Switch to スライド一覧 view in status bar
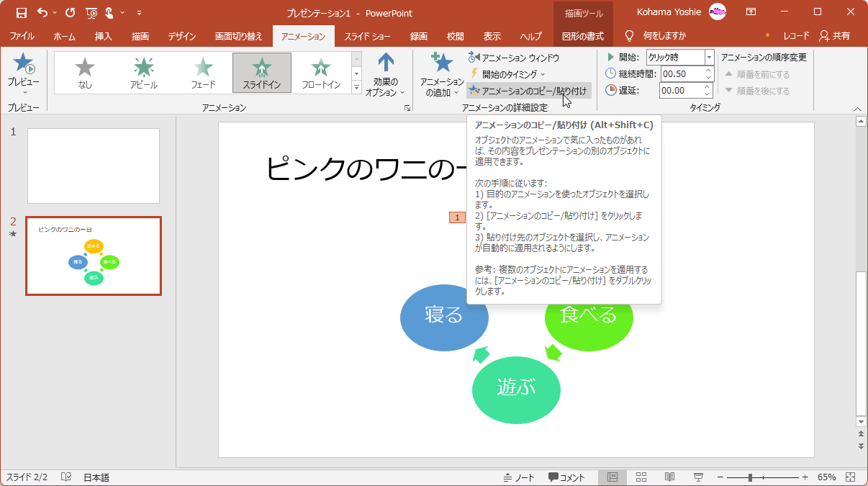Screen dimensions: 868x486 coord(641,477)
